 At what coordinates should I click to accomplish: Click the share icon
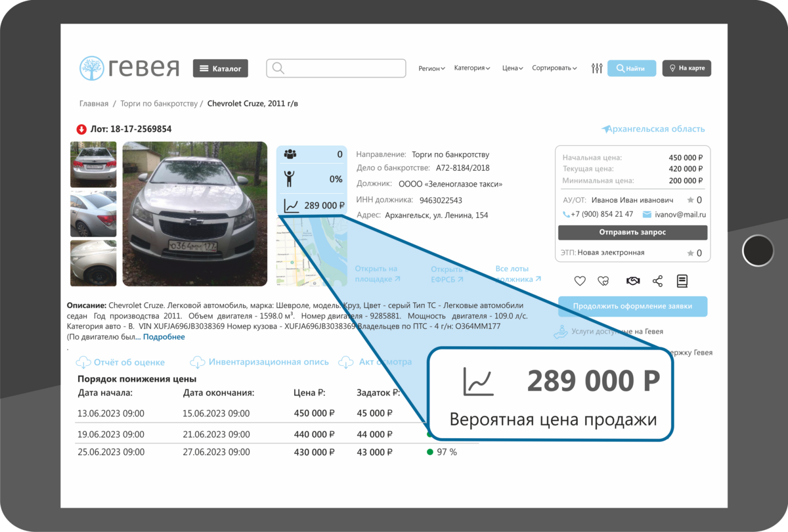(x=657, y=281)
